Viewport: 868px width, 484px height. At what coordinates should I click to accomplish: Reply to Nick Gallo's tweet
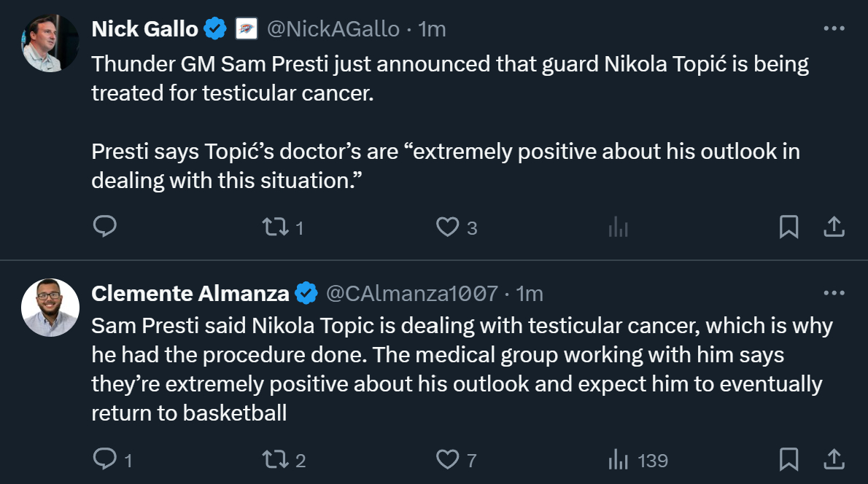(x=106, y=227)
